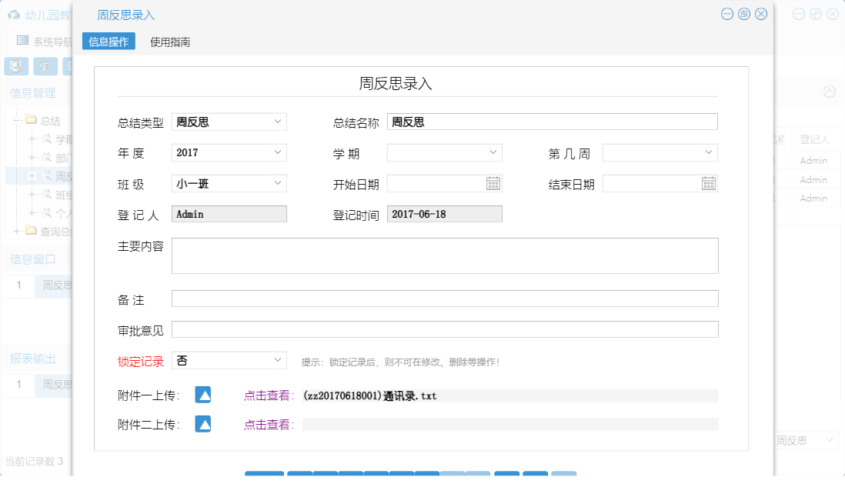
Task: Open the 锁定记录 dropdown
Action: click(277, 359)
